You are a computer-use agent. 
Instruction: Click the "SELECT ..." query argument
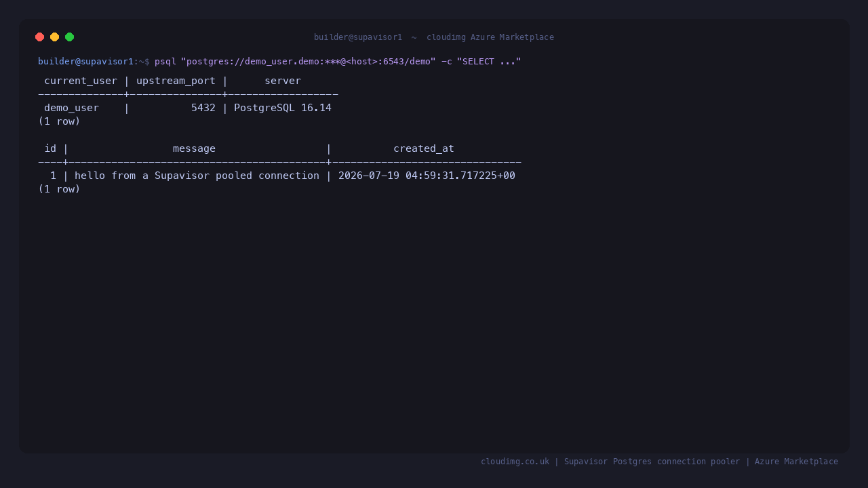pyautogui.click(x=489, y=62)
